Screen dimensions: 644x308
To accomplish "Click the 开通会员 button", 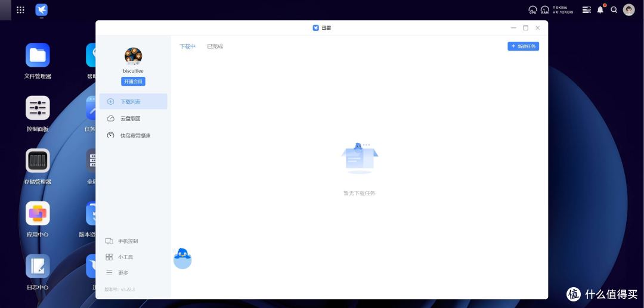I will [133, 82].
